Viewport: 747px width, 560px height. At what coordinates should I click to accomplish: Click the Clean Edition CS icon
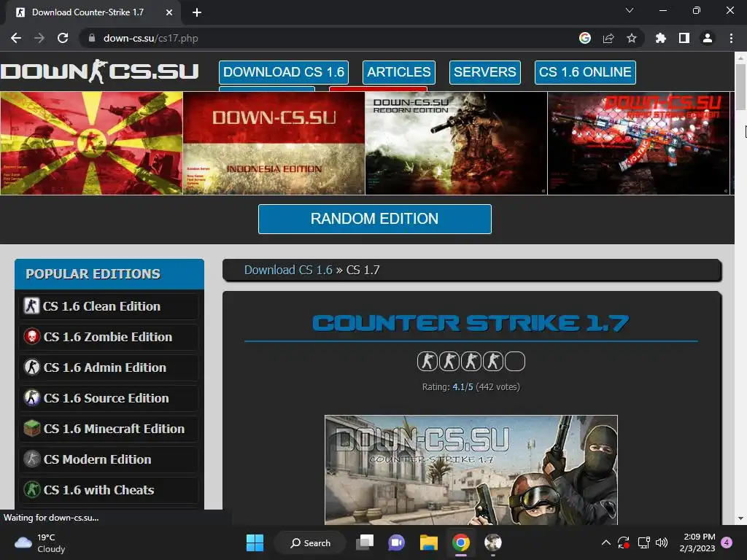32,306
